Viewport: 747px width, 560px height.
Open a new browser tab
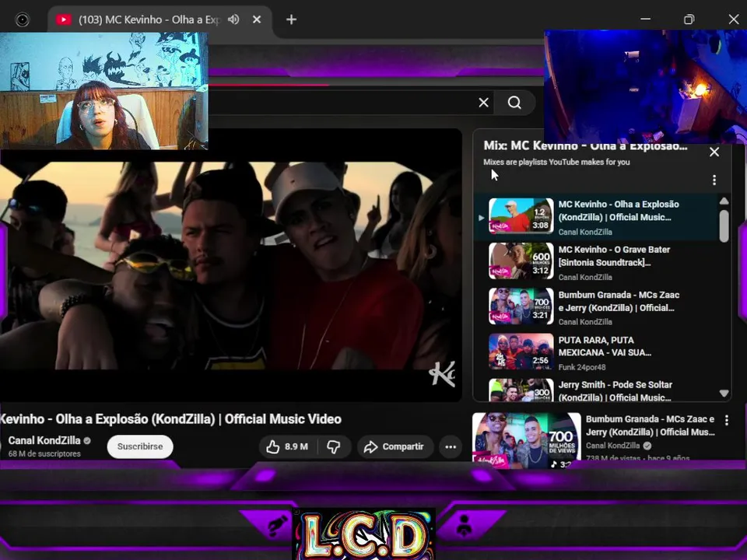click(x=292, y=19)
